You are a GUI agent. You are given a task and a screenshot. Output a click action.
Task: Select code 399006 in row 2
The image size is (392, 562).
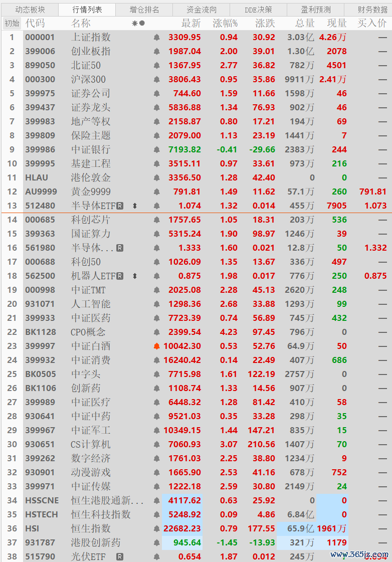coord(40,51)
